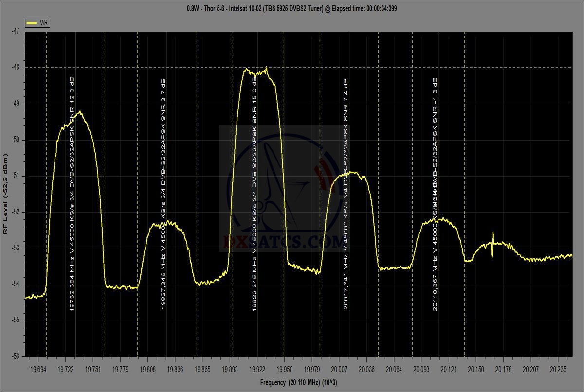The height and width of the screenshot is (392, 584).
Task: Click the RF Level (-52,2 dBm) axis title
Action: coord(5,195)
